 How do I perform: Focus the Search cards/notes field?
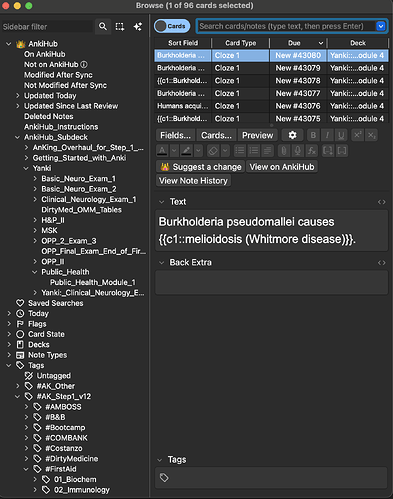click(x=287, y=26)
